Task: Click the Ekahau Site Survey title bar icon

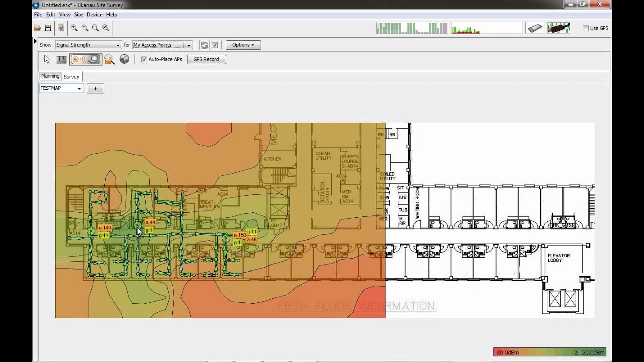Action: [x=36, y=5]
